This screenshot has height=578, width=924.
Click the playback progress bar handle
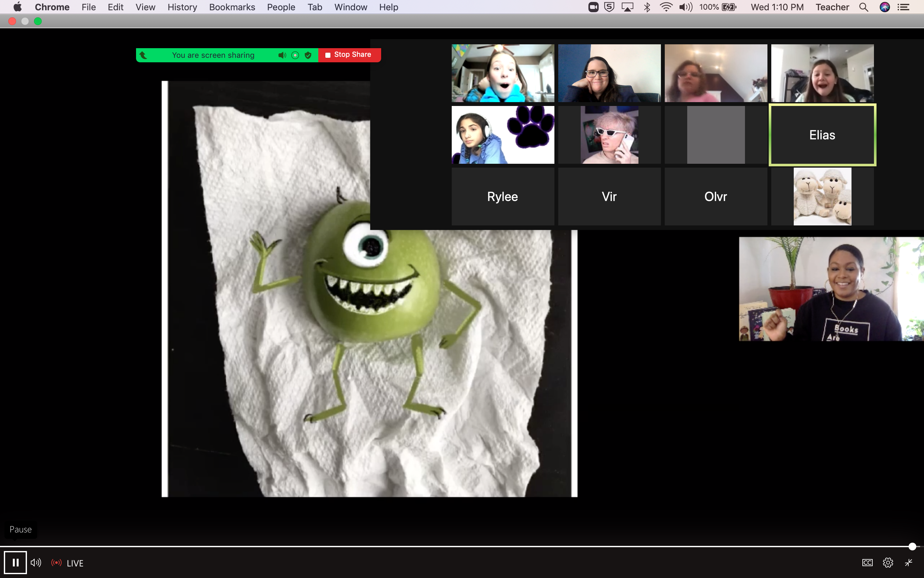pyautogui.click(x=912, y=547)
